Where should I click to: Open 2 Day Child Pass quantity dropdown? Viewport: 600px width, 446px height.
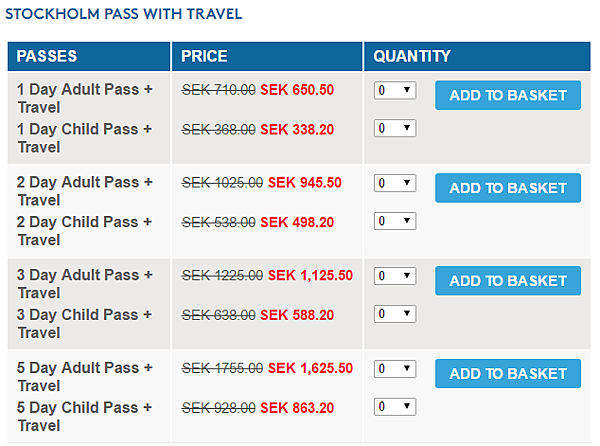[x=395, y=221]
